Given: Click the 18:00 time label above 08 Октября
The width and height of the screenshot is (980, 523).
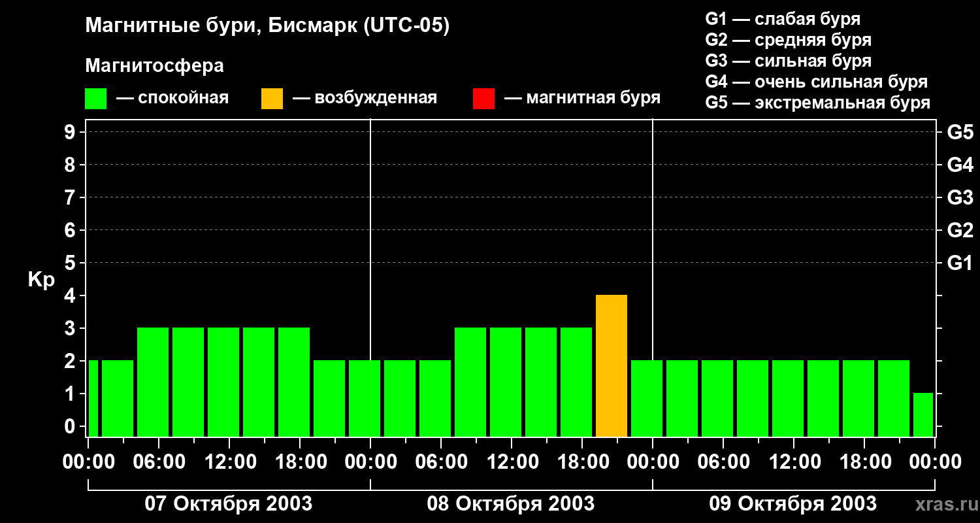Looking at the screenshot, I should [x=582, y=462].
